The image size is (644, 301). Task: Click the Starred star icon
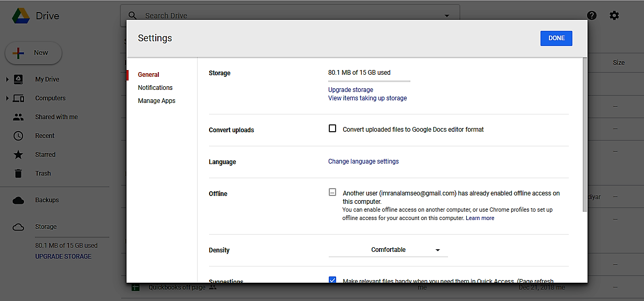(18, 155)
